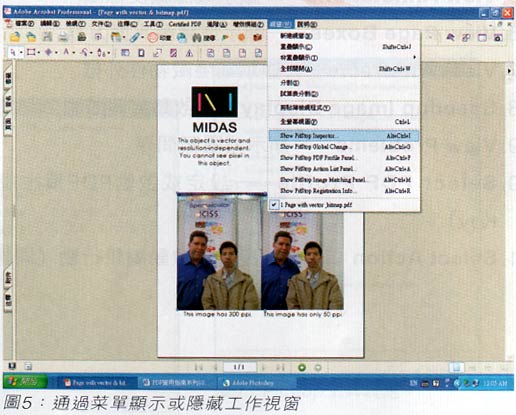The width and height of the screenshot is (516, 415).
Task: Click the blue globe toolbar icon
Action: click(x=182, y=38)
